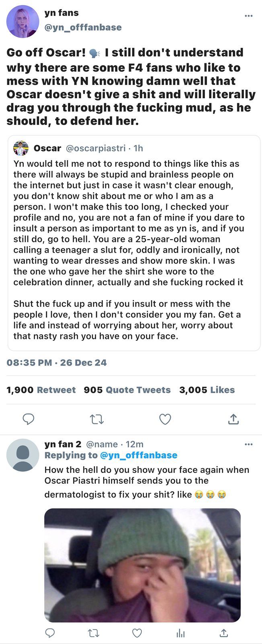Retweet the main yn fans tweet
Screen dimensions: 262x644
[x=97, y=419]
